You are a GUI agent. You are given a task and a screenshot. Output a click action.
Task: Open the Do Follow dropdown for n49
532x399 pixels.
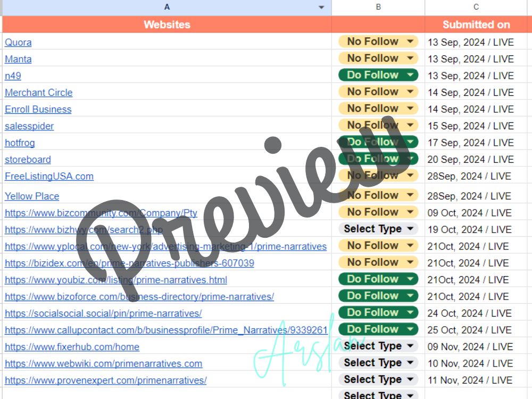coord(378,75)
